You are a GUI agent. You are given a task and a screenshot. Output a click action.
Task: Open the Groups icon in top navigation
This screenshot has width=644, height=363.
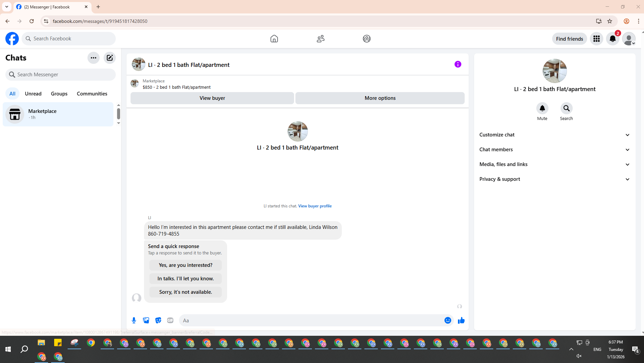367,39
